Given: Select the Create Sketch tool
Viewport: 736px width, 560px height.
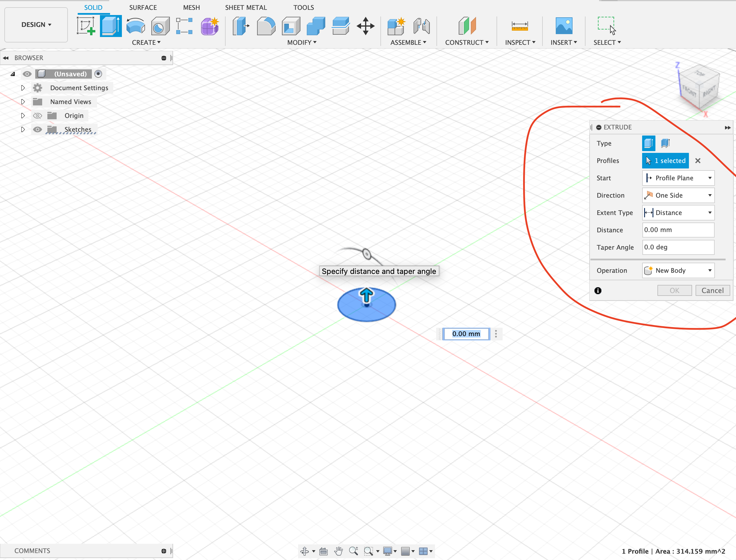Looking at the screenshot, I should 86,26.
